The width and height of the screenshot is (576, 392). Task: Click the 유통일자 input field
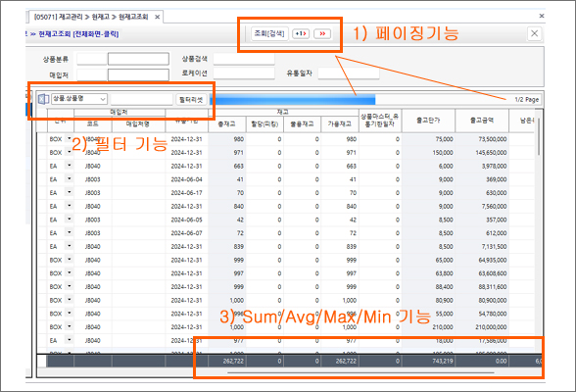[349, 73]
